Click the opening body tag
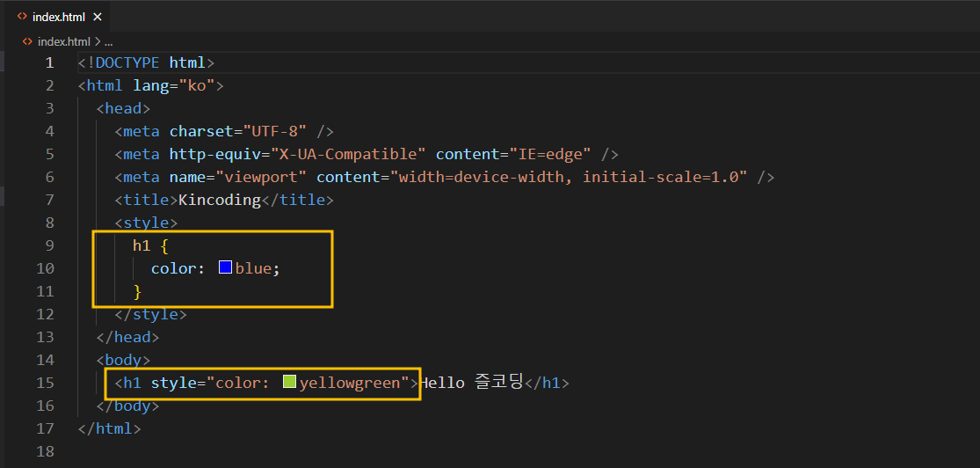980x468 pixels. pyautogui.click(x=123, y=360)
